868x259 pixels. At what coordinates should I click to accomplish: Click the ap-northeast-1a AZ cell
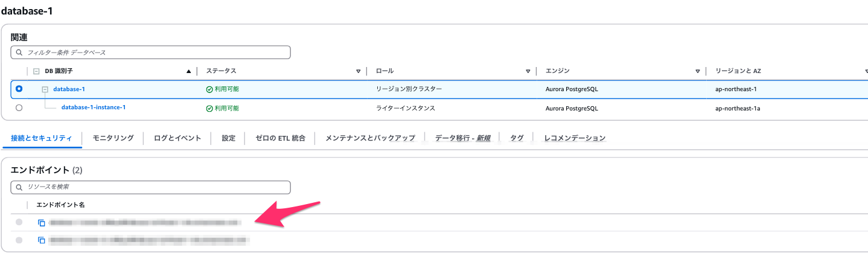[x=737, y=109]
